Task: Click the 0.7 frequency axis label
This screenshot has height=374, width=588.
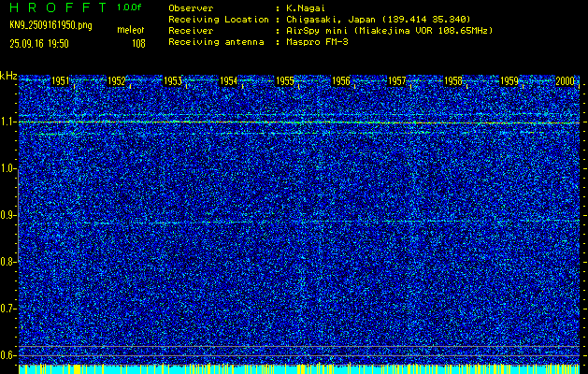Action: pos(7,309)
